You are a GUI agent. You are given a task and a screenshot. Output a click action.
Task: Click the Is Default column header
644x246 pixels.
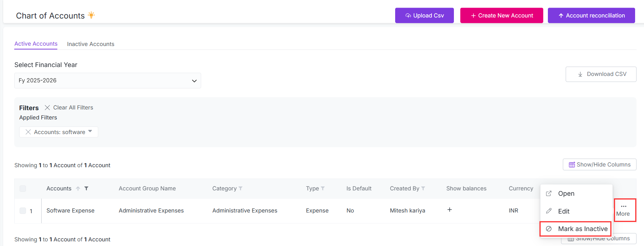pos(359,189)
